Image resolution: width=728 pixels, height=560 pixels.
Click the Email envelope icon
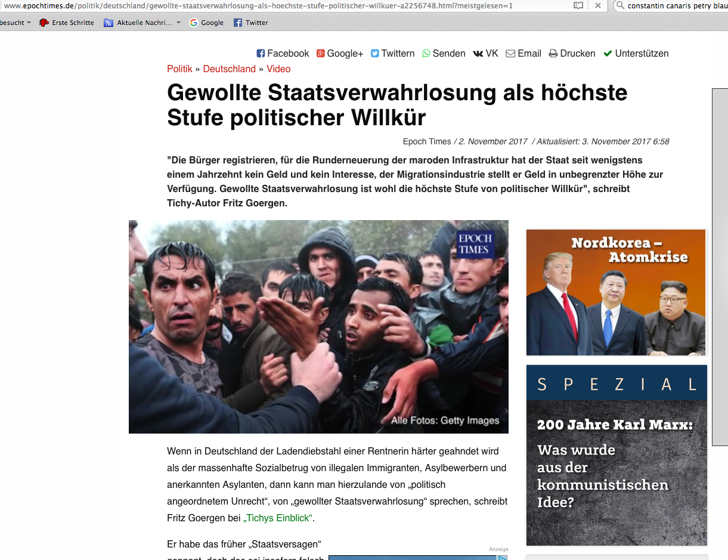coord(510,54)
